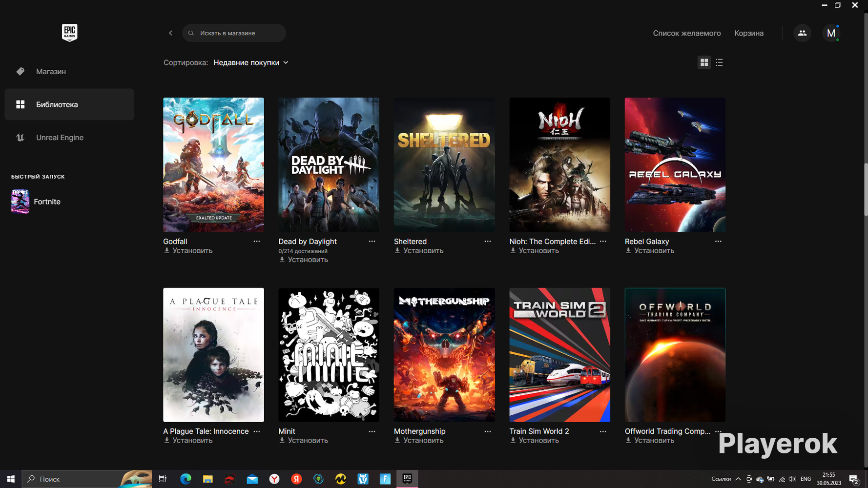
Task: Open the Sheltered game cover
Action: (444, 165)
